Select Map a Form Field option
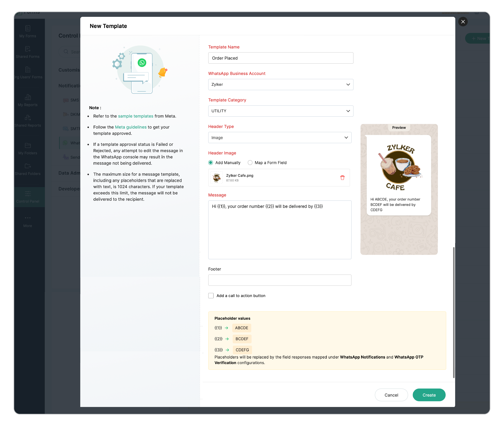This screenshot has height=426, width=504. (x=250, y=163)
